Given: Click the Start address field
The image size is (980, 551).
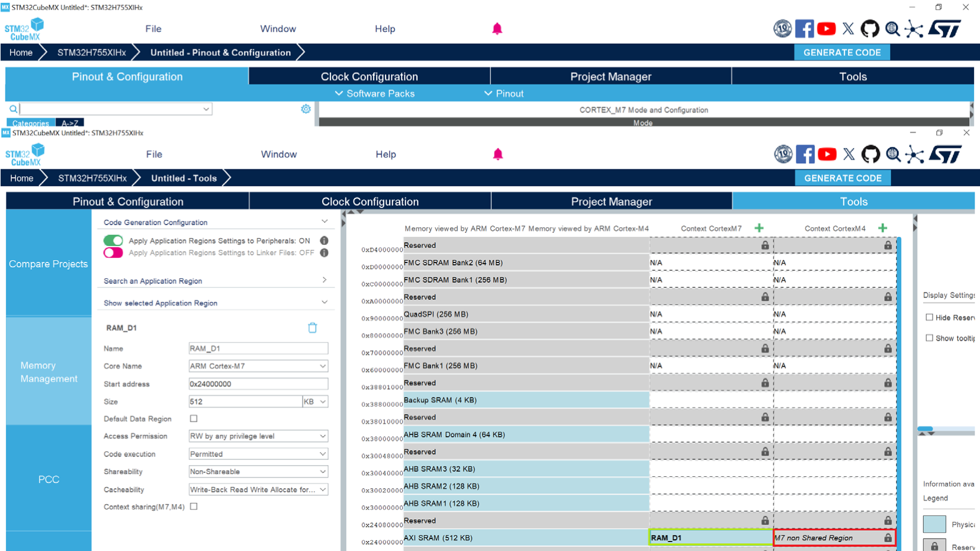Looking at the screenshot, I should click(258, 384).
